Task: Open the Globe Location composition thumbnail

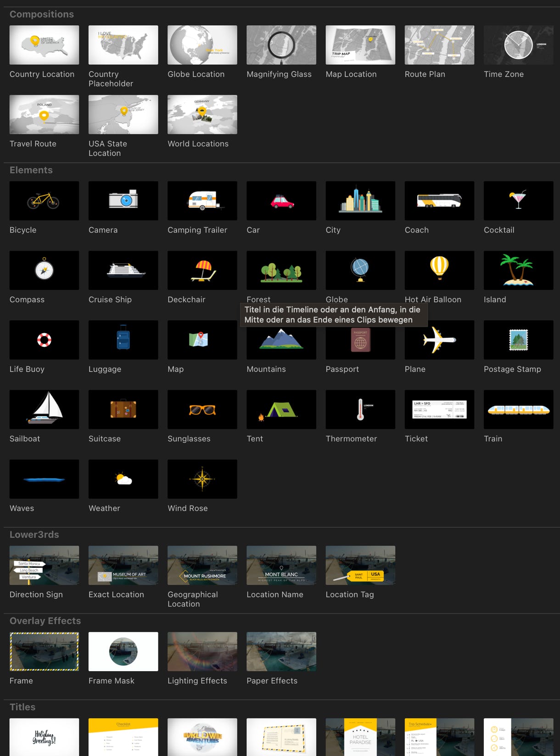Action: coord(202,45)
